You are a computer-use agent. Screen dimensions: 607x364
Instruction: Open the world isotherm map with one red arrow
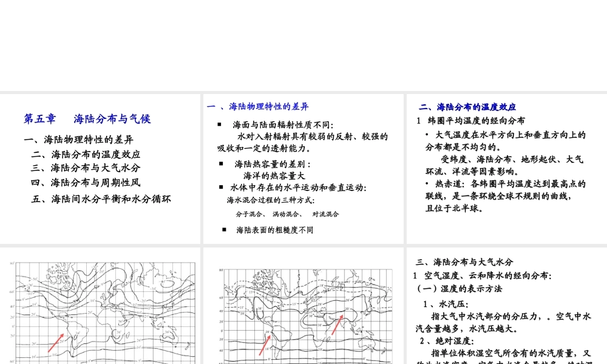click(x=100, y=306)
